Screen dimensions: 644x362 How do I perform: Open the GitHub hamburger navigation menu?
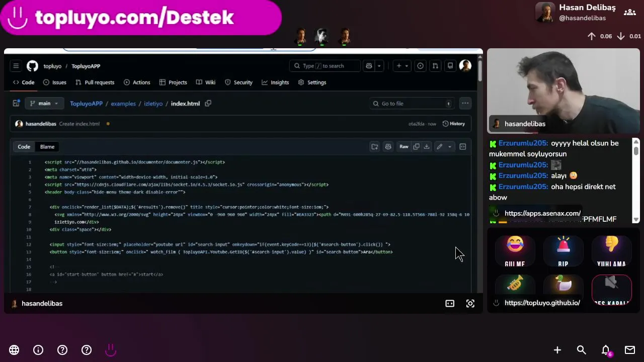pos(16,66)
